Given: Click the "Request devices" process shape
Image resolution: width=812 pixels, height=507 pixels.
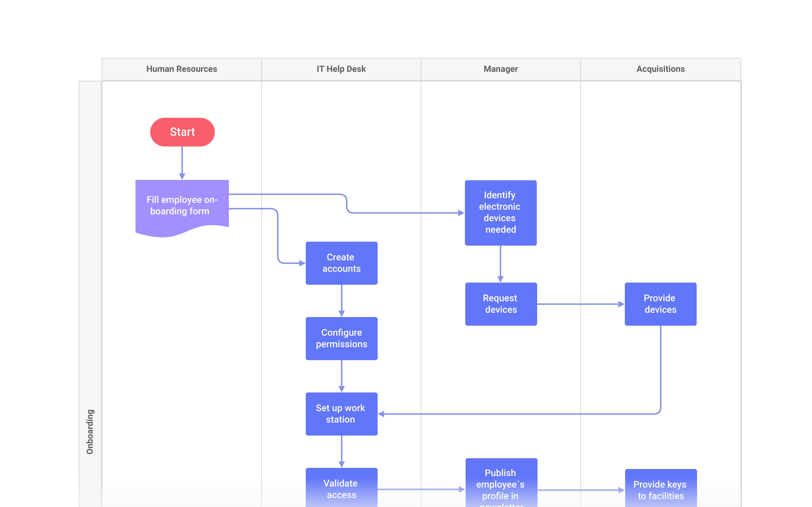Looking at the screenshot, I should pyautogui.click(x=500, y=304).
